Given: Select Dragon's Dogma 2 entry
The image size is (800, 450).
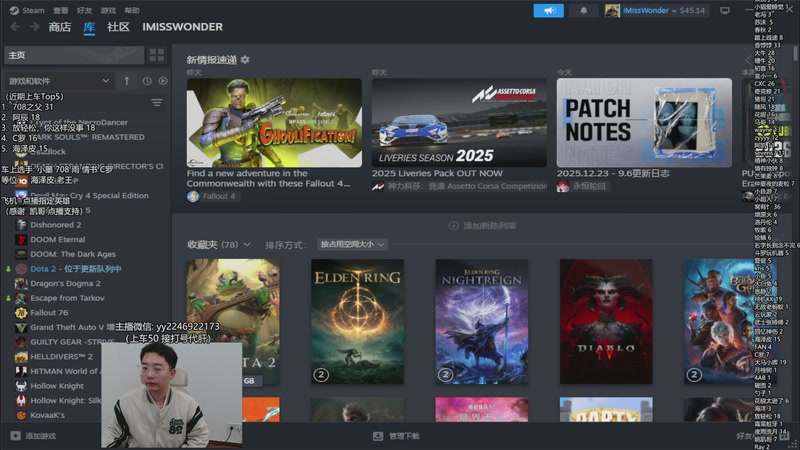Looking at the screenshot, I should tap(65, 283).
